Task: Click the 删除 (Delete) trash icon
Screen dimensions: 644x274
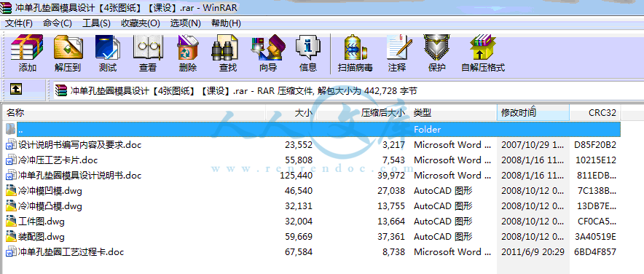Action: click(x=188, y=53)
